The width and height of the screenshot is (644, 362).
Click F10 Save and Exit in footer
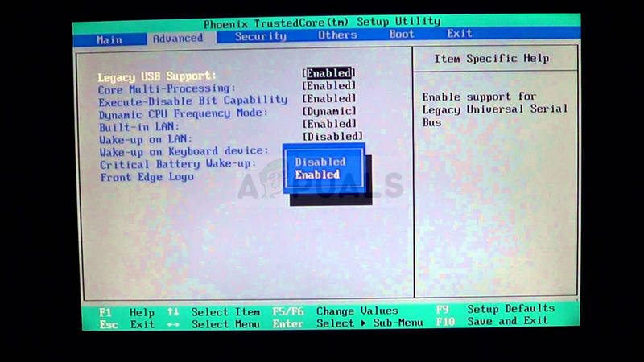pyautogui.click(x=492, y=321)
